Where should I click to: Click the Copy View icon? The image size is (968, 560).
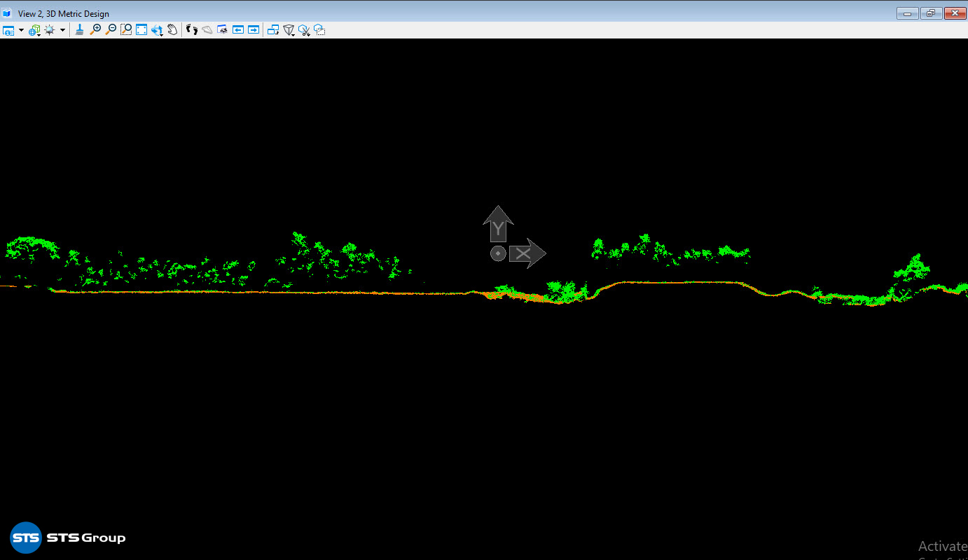coord(273,30)
